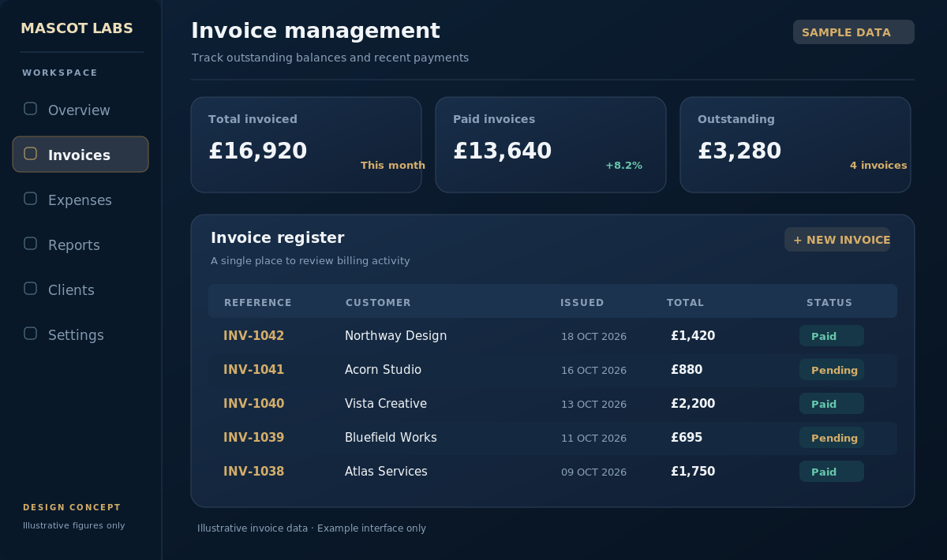Open the Overview section label
This screenshot has width=947, height=560.
(79, 110)
